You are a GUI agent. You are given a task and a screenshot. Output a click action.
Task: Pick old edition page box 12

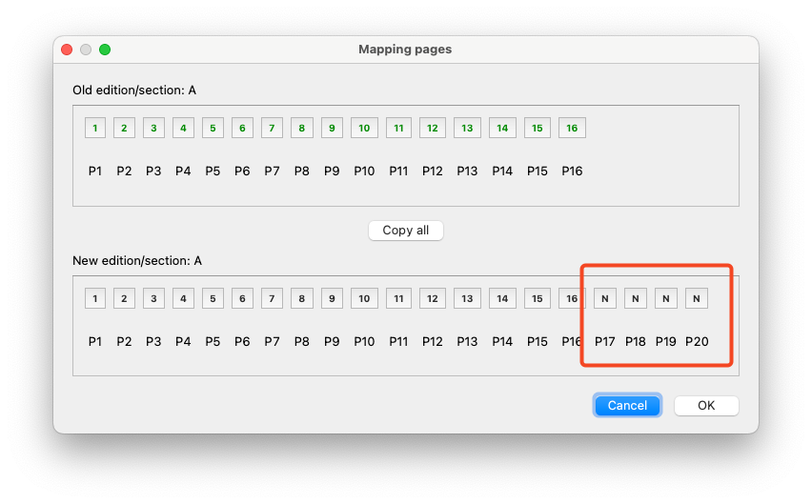[x=432, y=128]
